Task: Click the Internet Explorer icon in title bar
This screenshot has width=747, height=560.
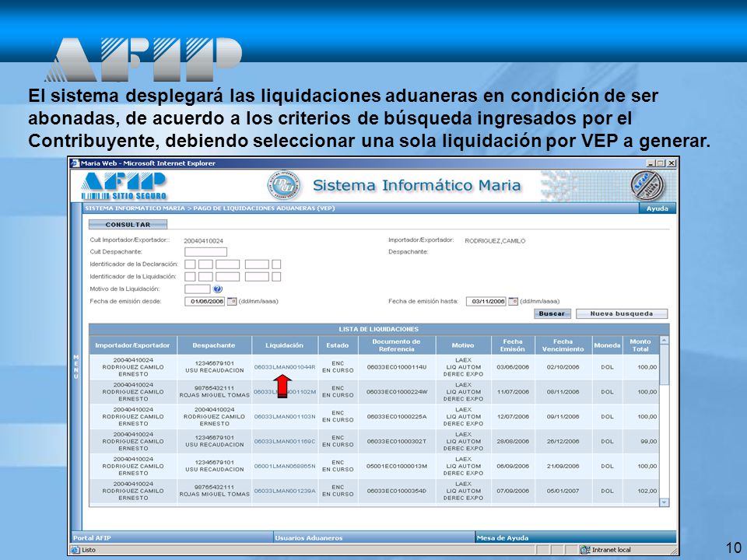Action: pos(75,163)
